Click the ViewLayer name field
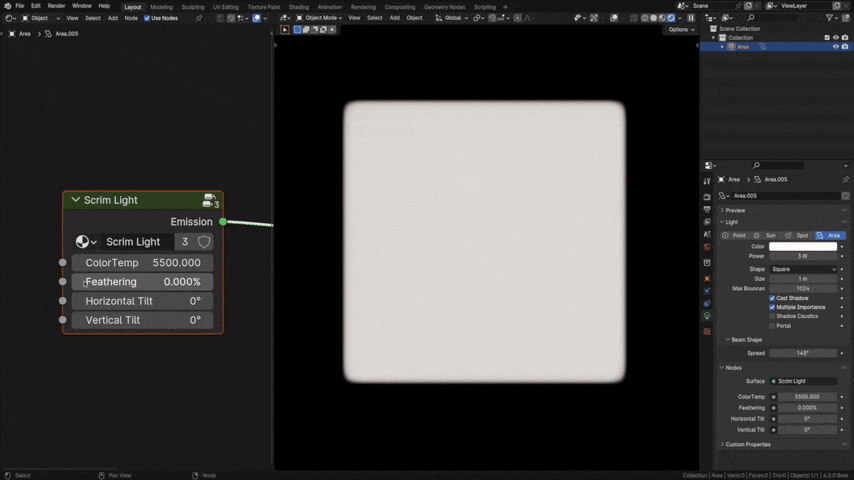Image resolution: width=854 pixels, height=480 pixels. (x=804, y=6)
